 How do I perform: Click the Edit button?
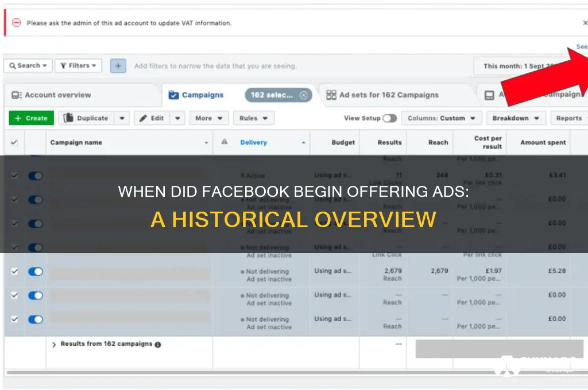point(152,118)
